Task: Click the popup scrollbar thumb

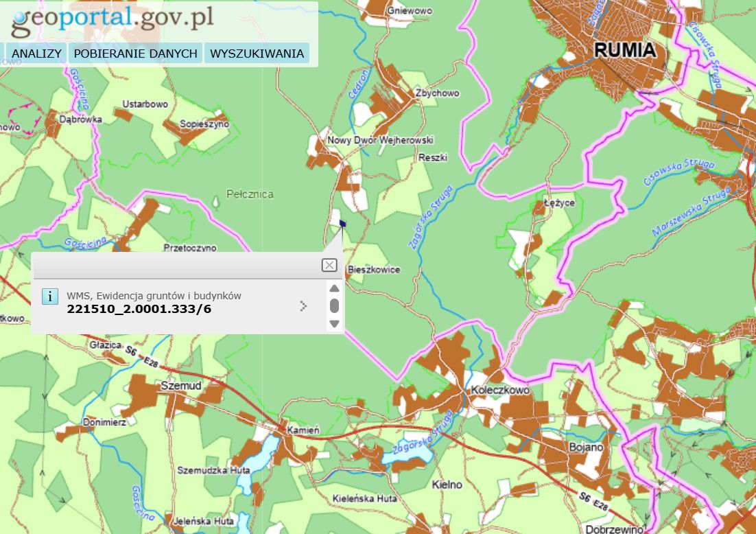Action: coord(334,305)
